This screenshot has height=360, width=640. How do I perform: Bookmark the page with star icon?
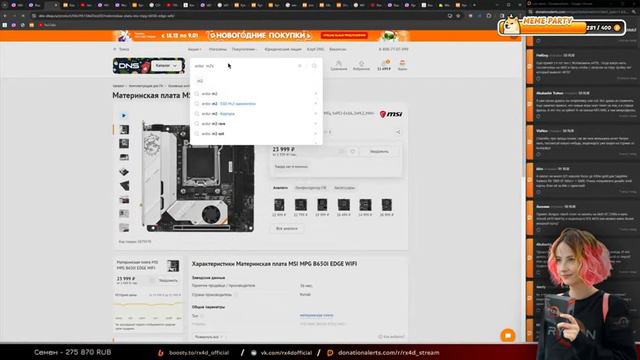[x=458, y=16]
